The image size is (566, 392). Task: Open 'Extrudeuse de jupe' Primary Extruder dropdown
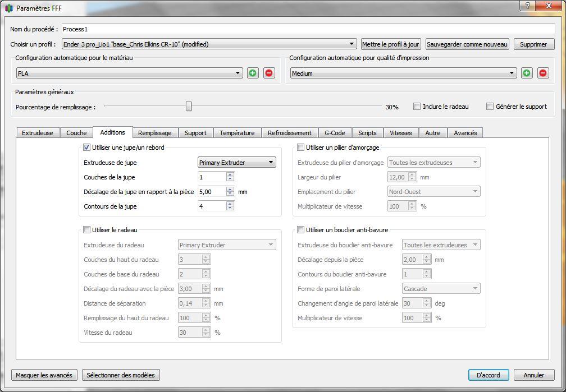point(237,162)
